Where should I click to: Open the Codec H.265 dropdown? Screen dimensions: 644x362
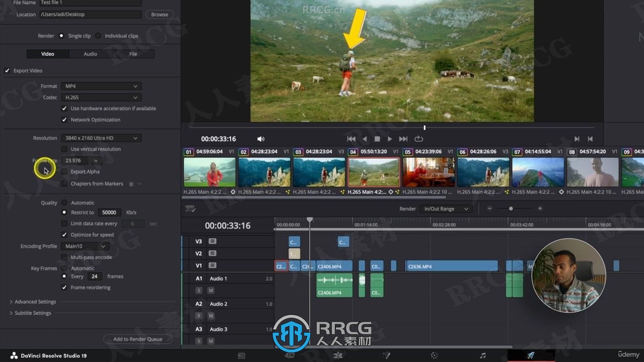[x=101, y=98]
